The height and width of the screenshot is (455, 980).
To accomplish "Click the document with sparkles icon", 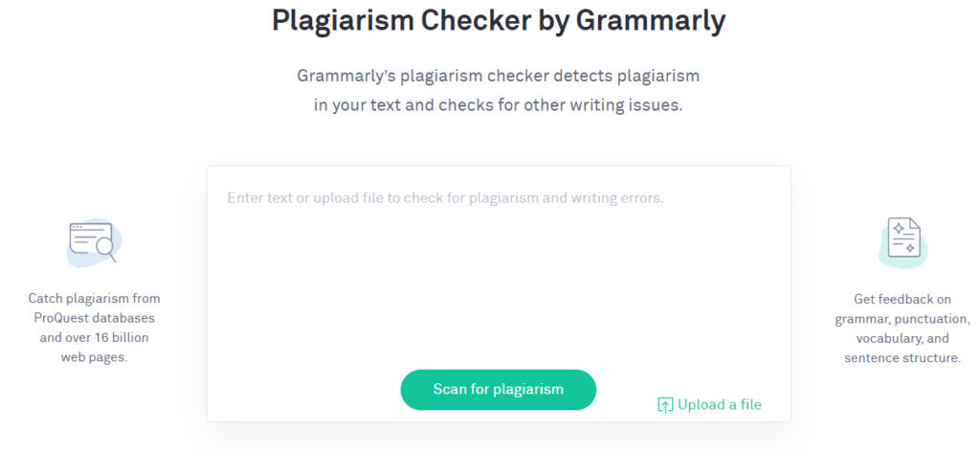I will (x=903, y=238).
